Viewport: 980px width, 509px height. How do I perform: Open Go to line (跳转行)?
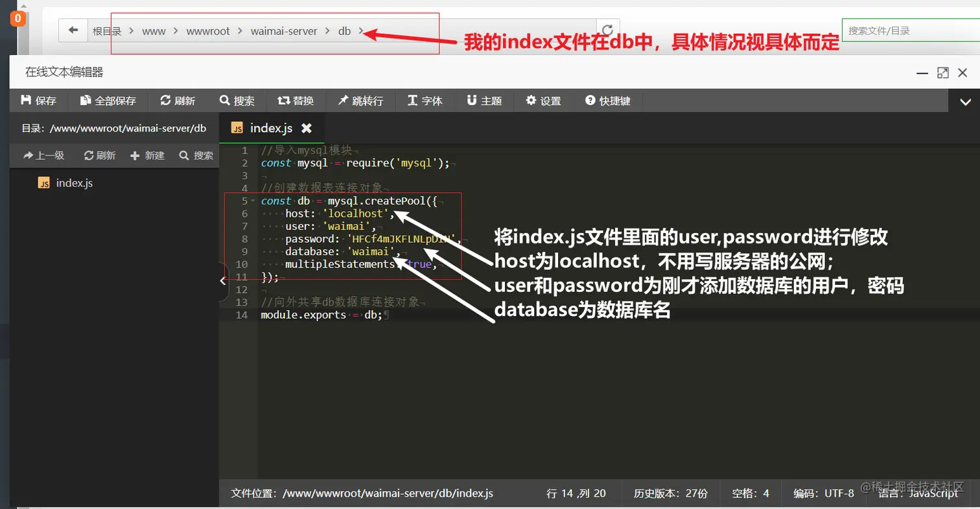(x=360, y=101)
